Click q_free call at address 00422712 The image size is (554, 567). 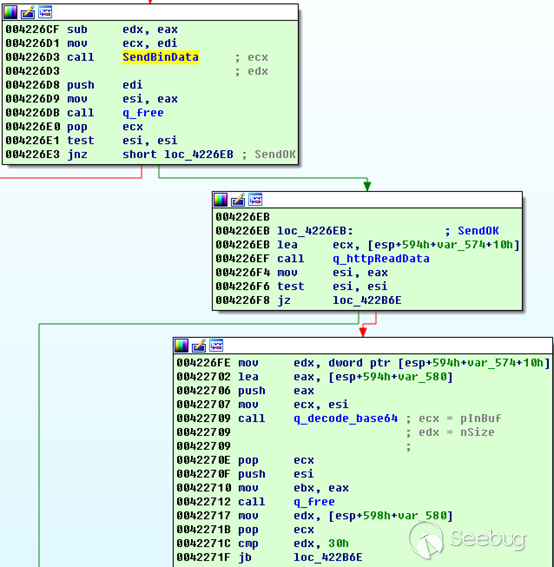314,502
